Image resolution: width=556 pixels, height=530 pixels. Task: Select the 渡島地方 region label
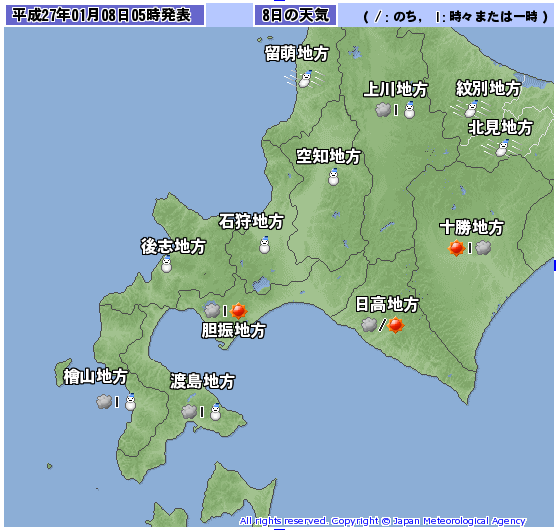coord(202,381)
